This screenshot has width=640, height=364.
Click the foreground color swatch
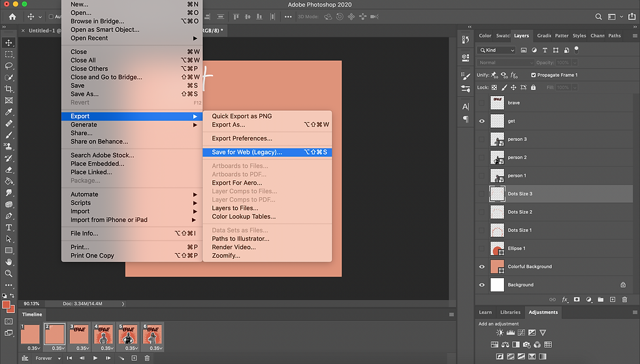pos(6,305)
